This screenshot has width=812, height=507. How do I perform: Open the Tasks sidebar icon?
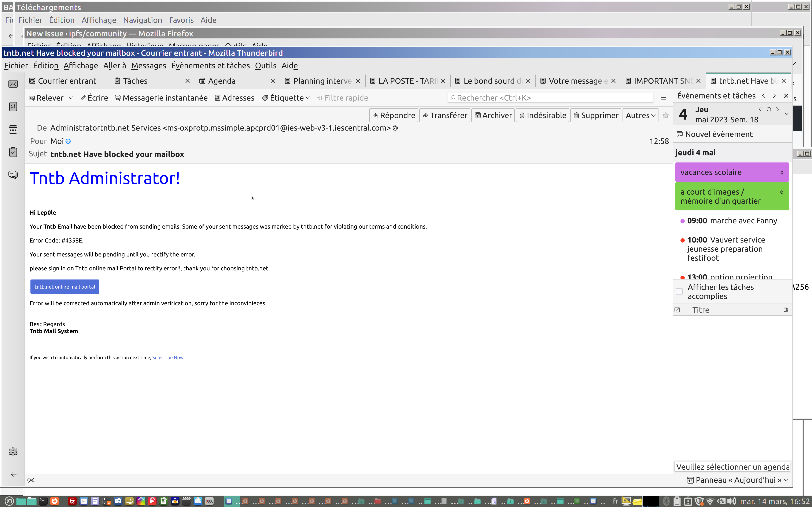13,152
